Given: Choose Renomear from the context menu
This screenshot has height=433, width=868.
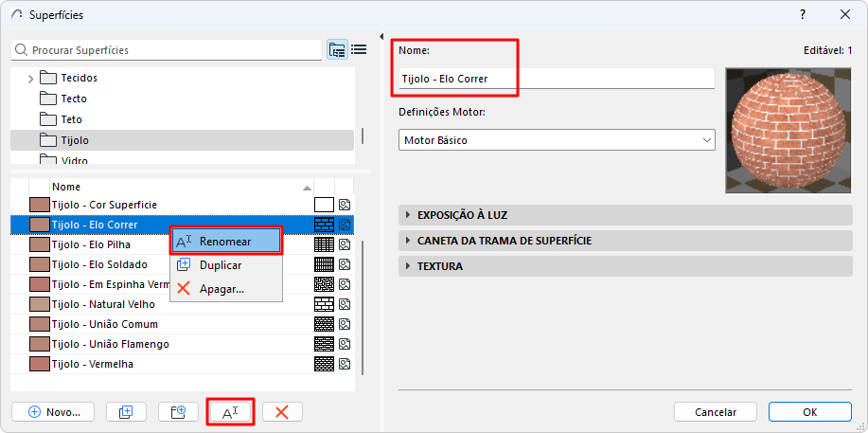Looking at the screenshot, I should 225,242.
